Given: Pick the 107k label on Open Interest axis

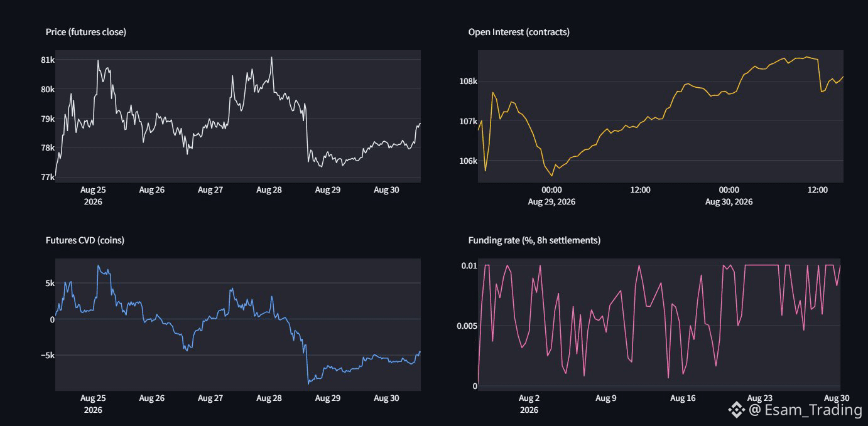Looking at the screenshot, I should (469, 121).
